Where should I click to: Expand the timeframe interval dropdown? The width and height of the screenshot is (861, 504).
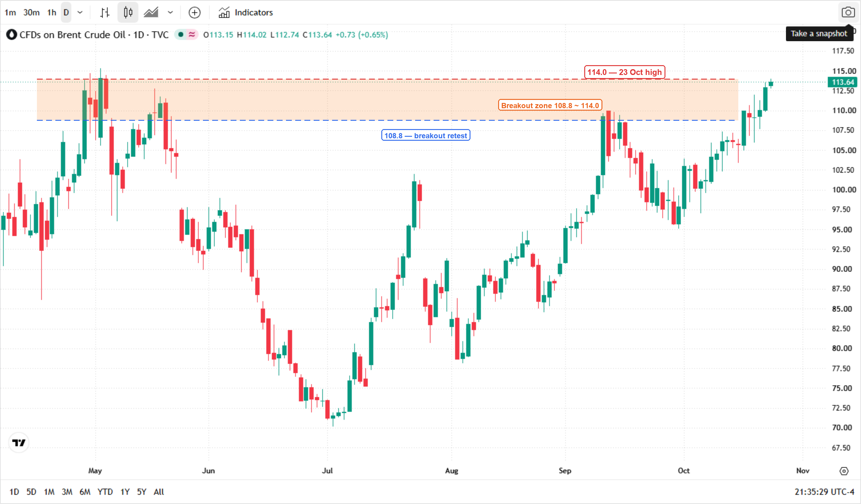point(80,13)
